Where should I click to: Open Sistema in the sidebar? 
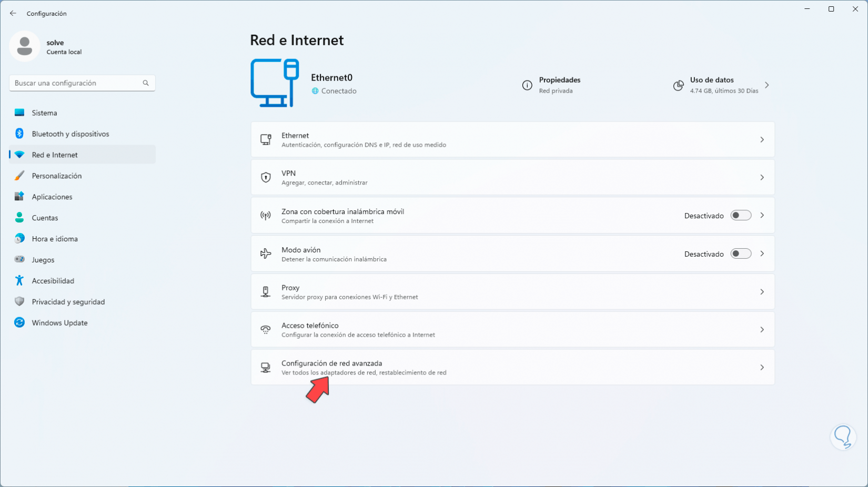coord(82,113)
